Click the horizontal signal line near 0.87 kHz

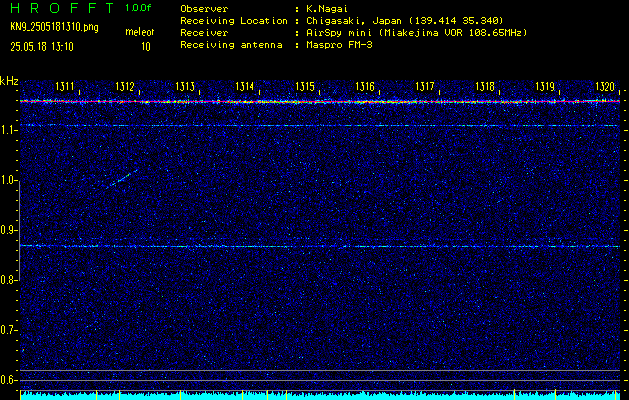[320, 246]
